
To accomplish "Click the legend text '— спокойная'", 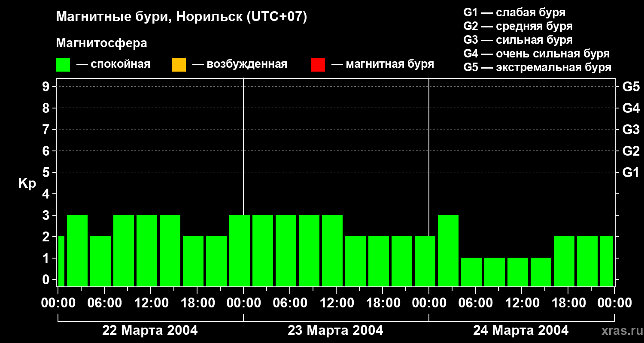I will (113, 64).
